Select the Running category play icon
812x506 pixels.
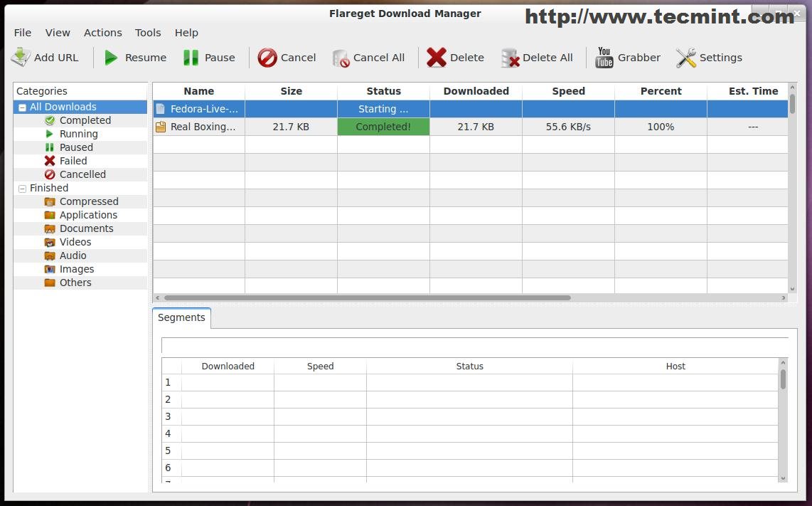[50, 134]
